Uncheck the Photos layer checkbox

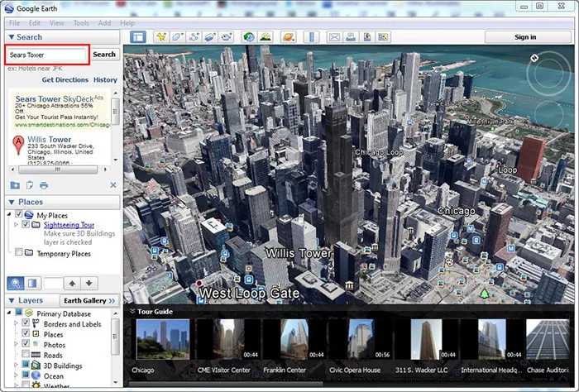click(26, 343)
